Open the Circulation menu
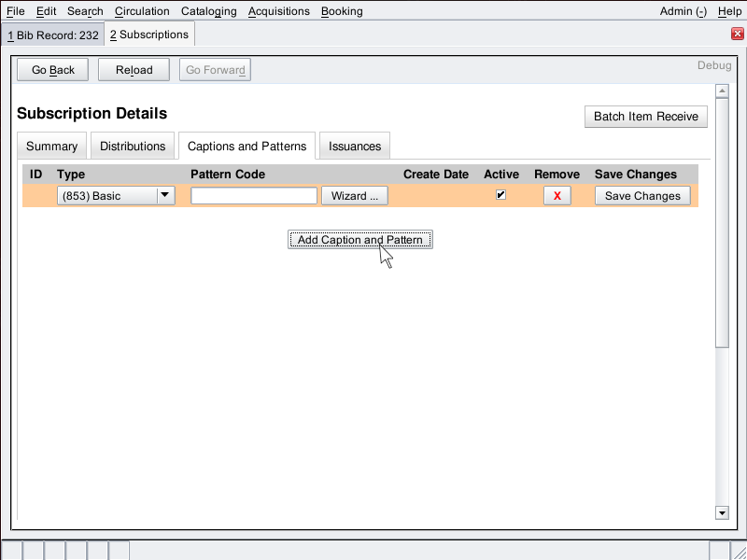747x560 pixels. pyautogui.click(x=142, y=11)
